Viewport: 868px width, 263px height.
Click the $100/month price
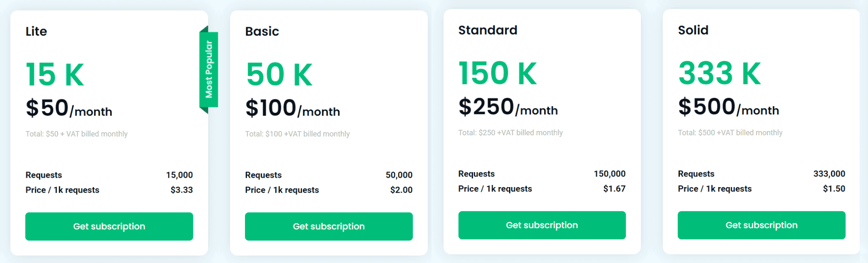point(292,108)
